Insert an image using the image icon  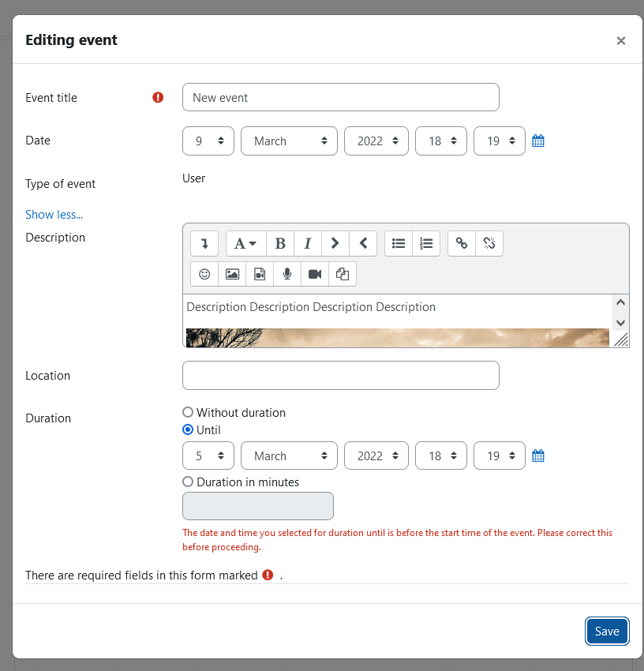coord(232,274)
